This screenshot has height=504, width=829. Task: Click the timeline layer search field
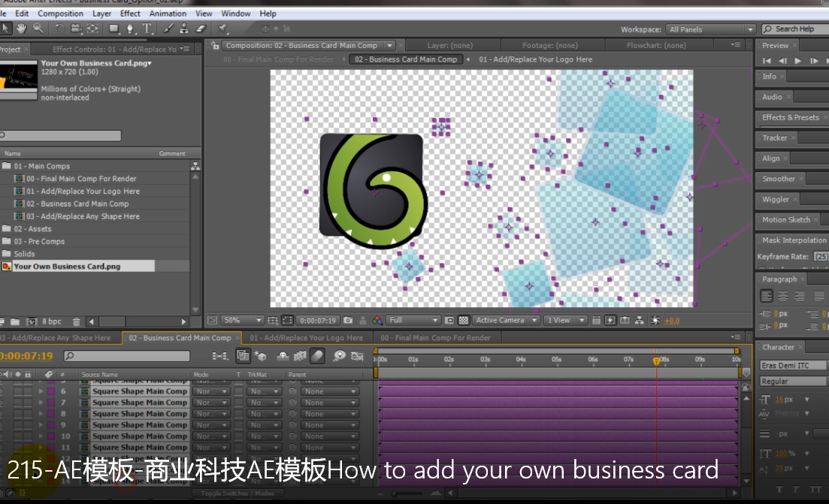tap(127, 356)
